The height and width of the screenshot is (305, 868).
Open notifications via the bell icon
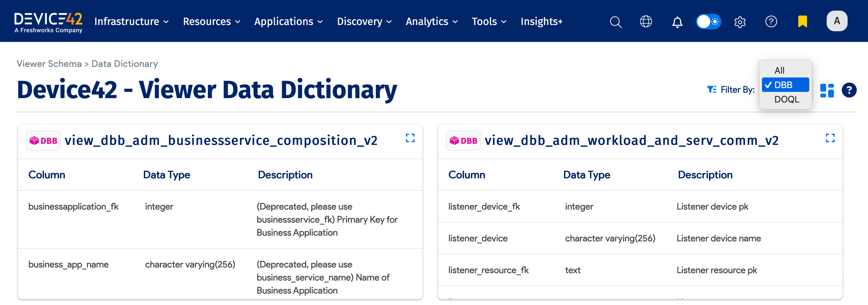tap(677, 21)
